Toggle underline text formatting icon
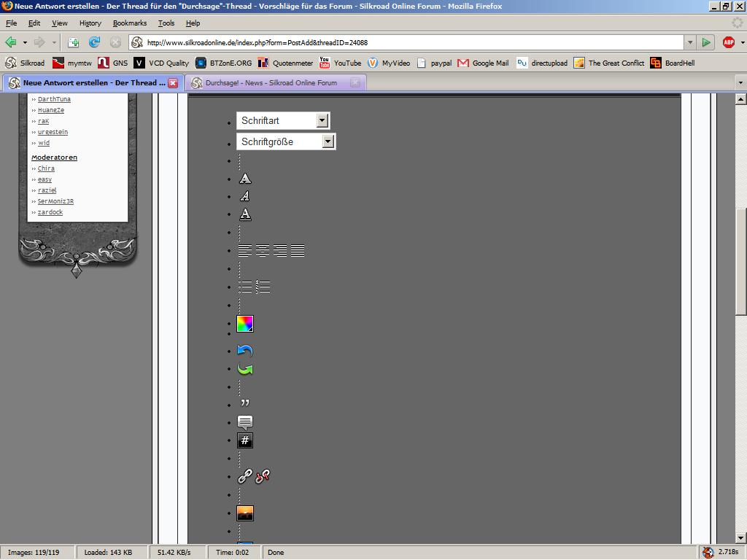747x560 pixels. click(245, 214)
